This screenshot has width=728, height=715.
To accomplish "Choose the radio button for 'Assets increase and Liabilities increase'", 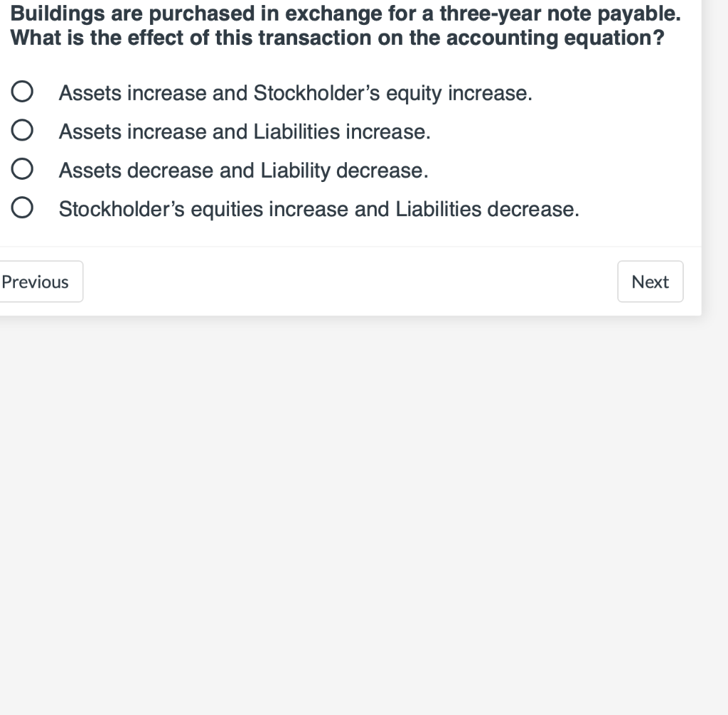I will 22,130.
